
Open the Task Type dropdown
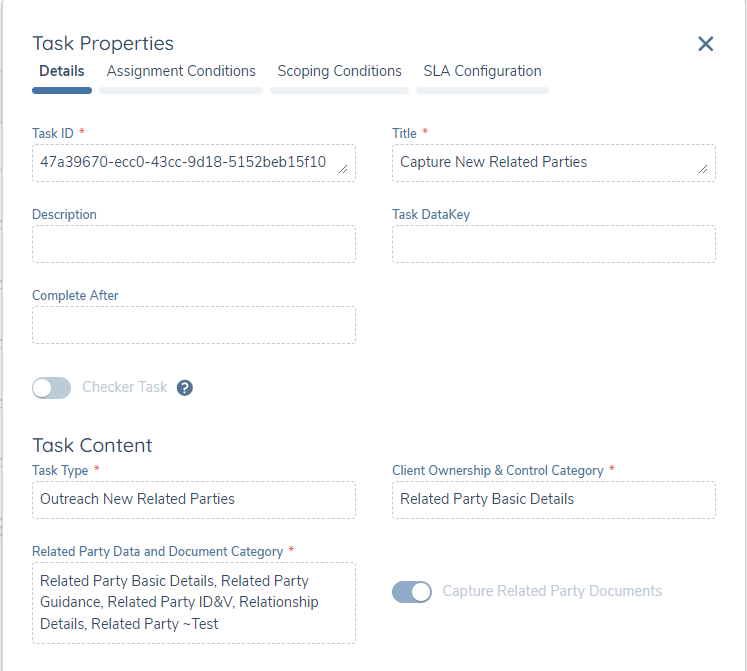(193, 500)
